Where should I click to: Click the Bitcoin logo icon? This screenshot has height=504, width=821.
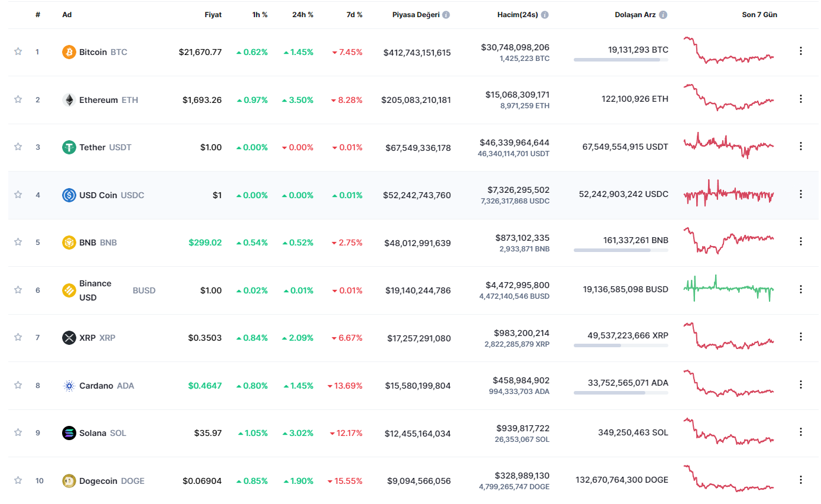pyautogui.click(x=69, y=52)
